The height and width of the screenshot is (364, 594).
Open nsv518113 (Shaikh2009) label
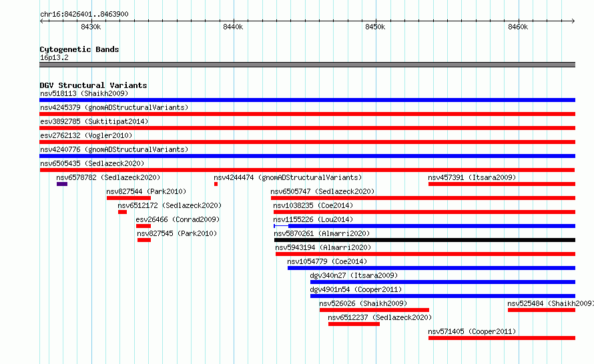pos(84,93)
